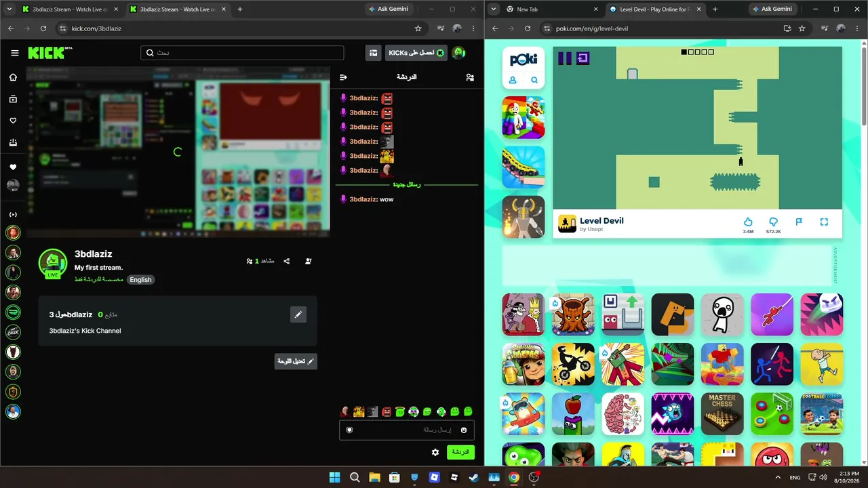Click the 3bdlaziz streamer name heading
This screenshot has width=868, height=488.
(x=94, y=254)
